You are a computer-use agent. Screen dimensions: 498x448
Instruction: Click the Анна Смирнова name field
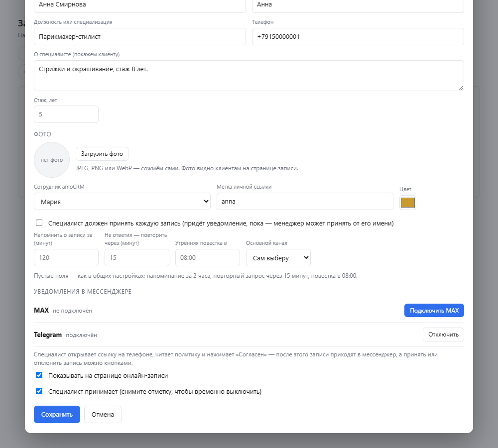(x=140, y=5)
